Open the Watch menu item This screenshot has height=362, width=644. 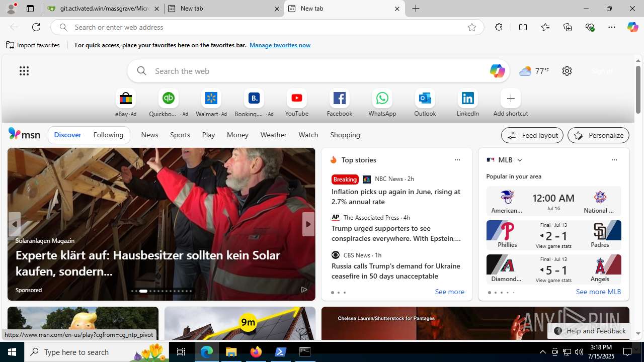(x=308, y=135)
